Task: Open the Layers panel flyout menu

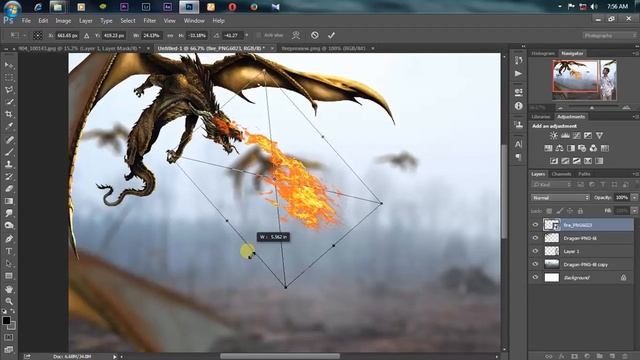Action: coord(635,174)
